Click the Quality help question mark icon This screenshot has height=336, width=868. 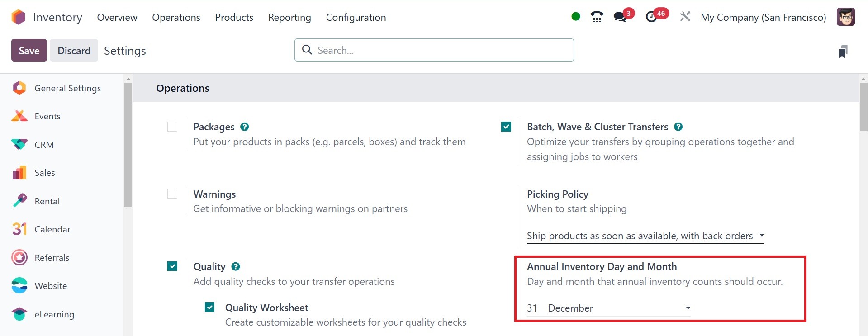tap(236, 267)
